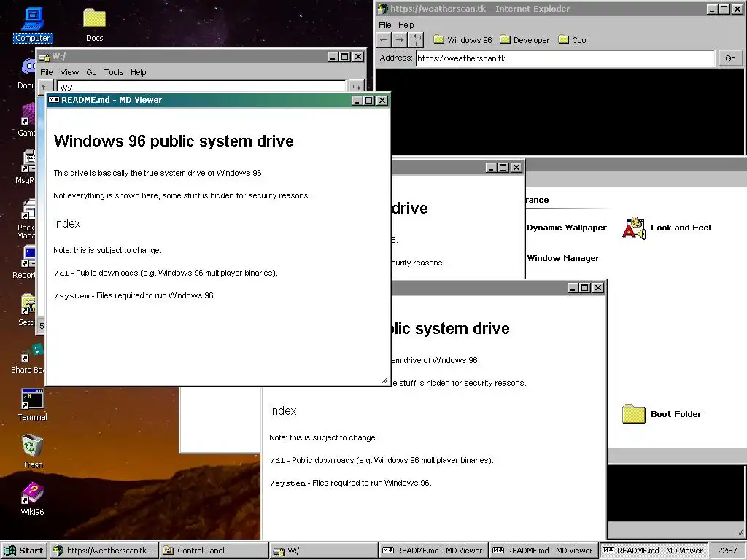This screenshot has width=747, height=560.
Task: Maximize the front README.md MD Viewer window
Action: 368,100
